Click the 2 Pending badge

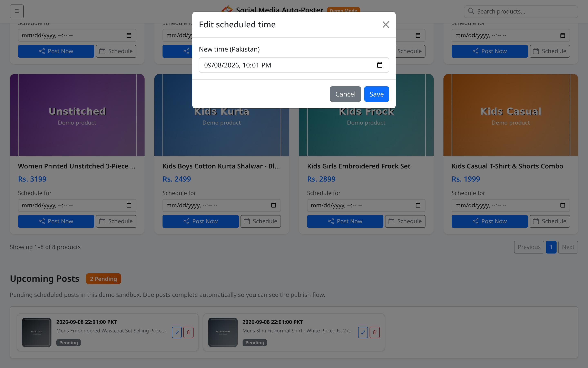point(104,279)
